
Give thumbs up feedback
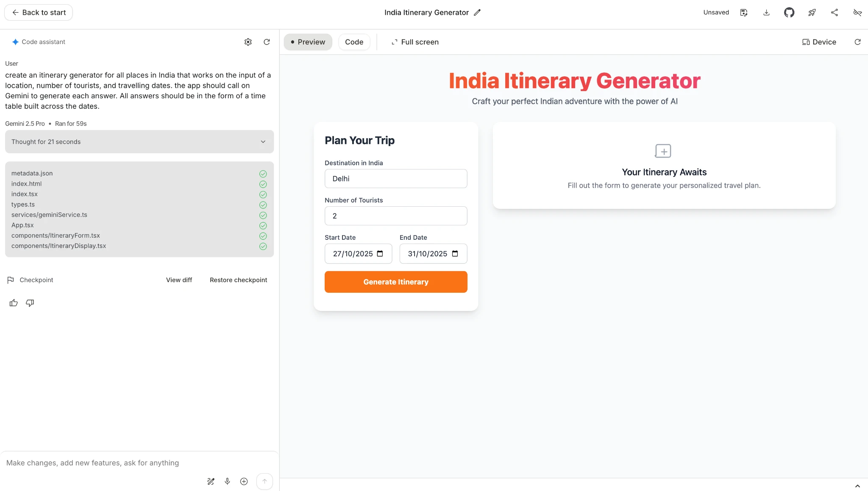(14, 303)
